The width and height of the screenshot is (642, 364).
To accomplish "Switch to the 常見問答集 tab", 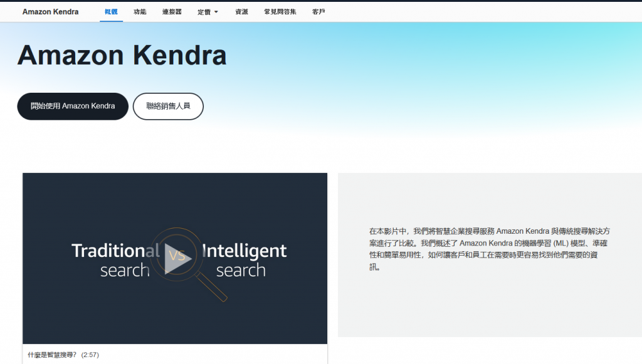I will [x=280, y=12].
